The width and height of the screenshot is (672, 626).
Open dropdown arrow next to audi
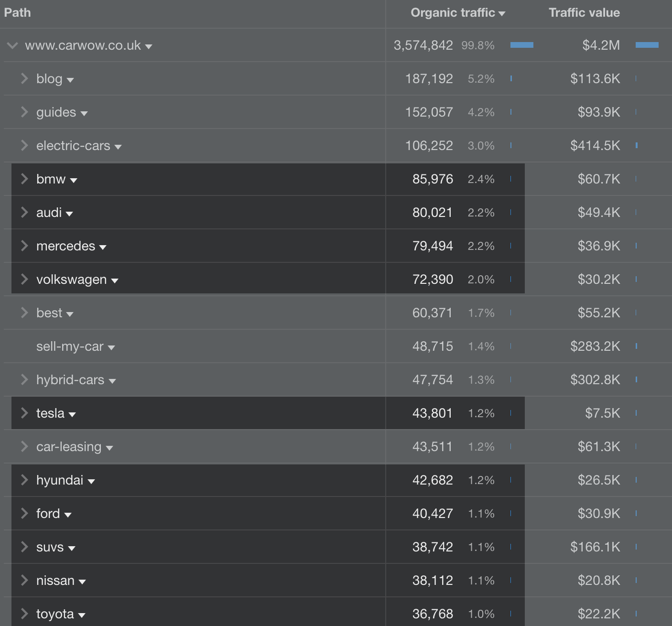point(69,214)
